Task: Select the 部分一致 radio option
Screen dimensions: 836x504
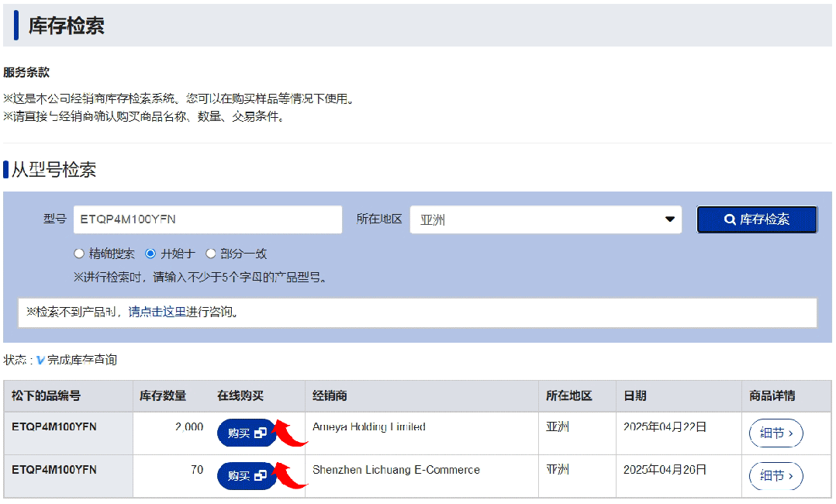Action: [x=210, y=254]
